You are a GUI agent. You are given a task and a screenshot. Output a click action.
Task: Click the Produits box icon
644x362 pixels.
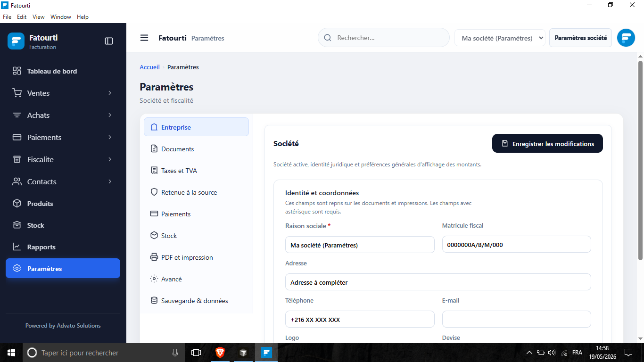click(x=17, y=203)
